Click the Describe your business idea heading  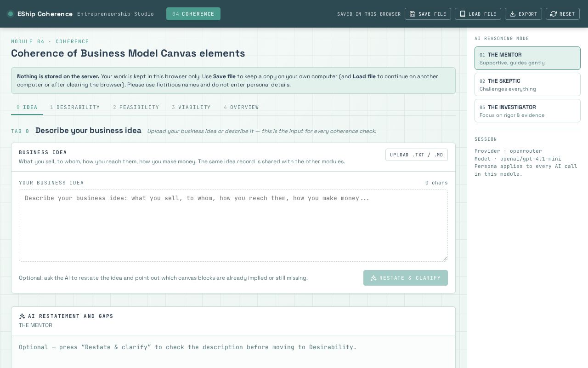point(88,131)
